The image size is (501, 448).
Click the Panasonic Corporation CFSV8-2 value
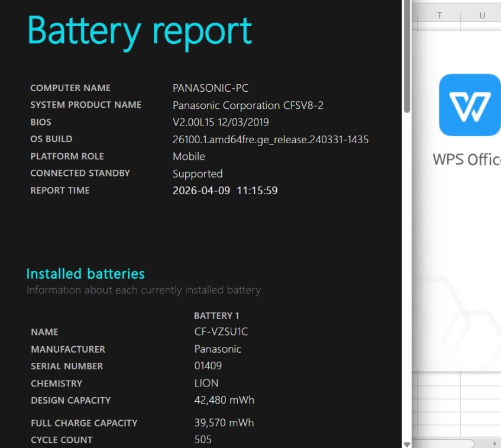click(248, 105)
